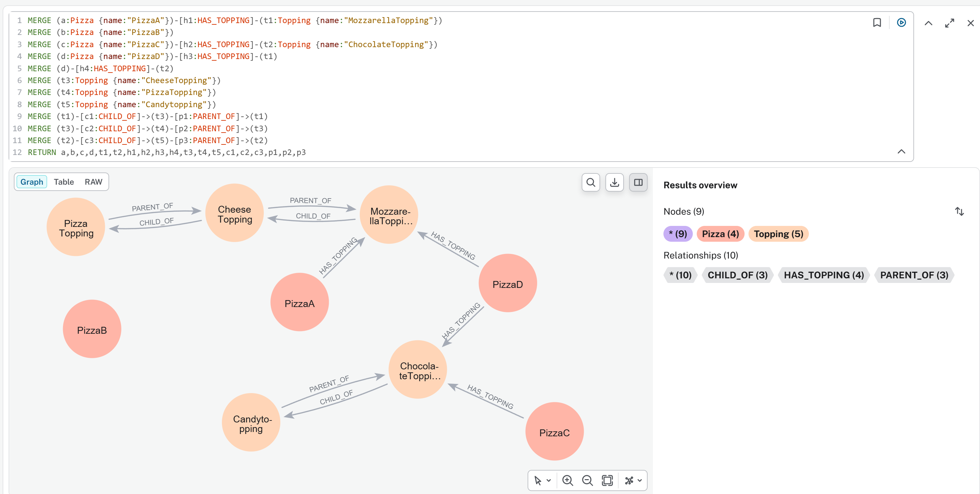The width and height of the screenshot is (980, 494).
Task: Sort nodes with the up-down arrows icon
Action: point(959,211)
